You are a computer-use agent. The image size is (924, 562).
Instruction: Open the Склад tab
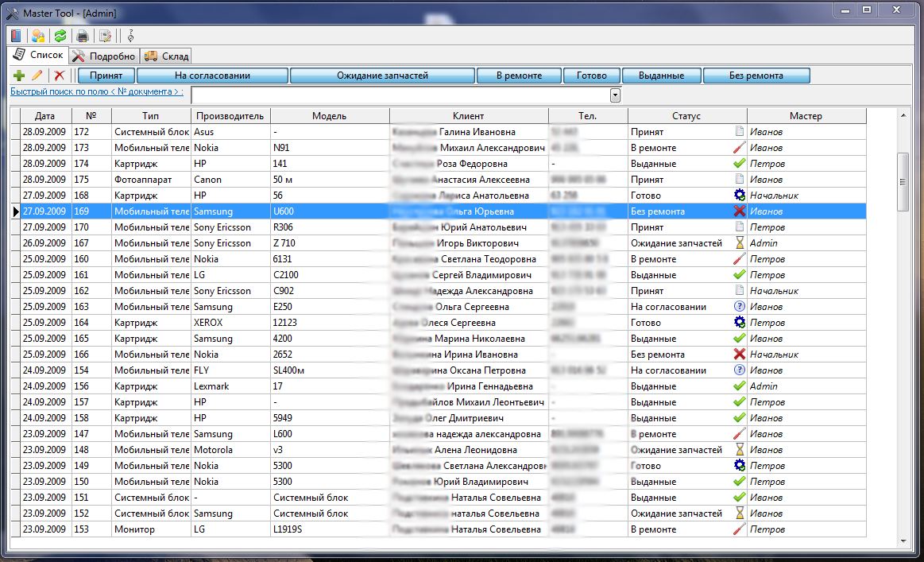(x=166, y=56)
